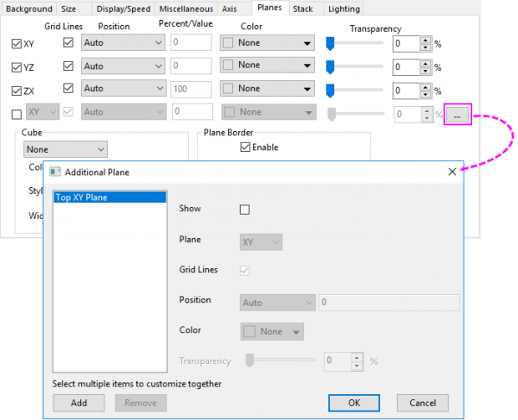Screen dimensions: 518x420
Task: Open the Axis tab
Action: point(229,9)
